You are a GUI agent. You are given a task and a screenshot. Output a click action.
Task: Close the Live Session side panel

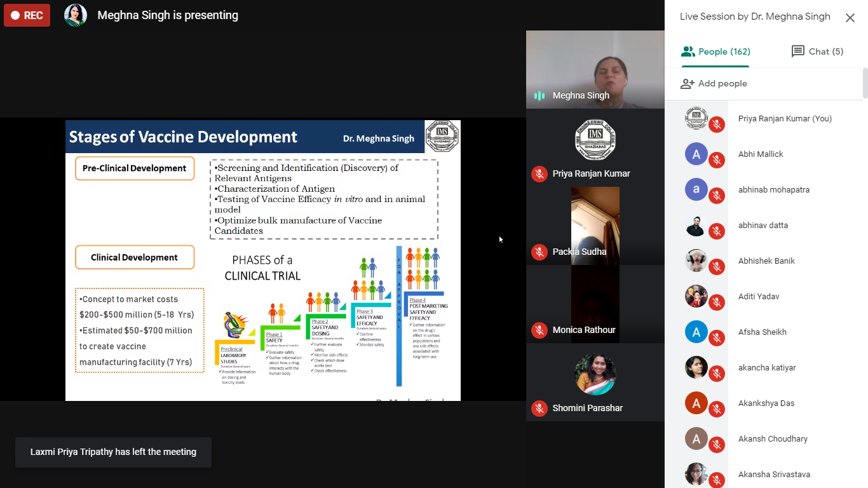tap(850, 18)
